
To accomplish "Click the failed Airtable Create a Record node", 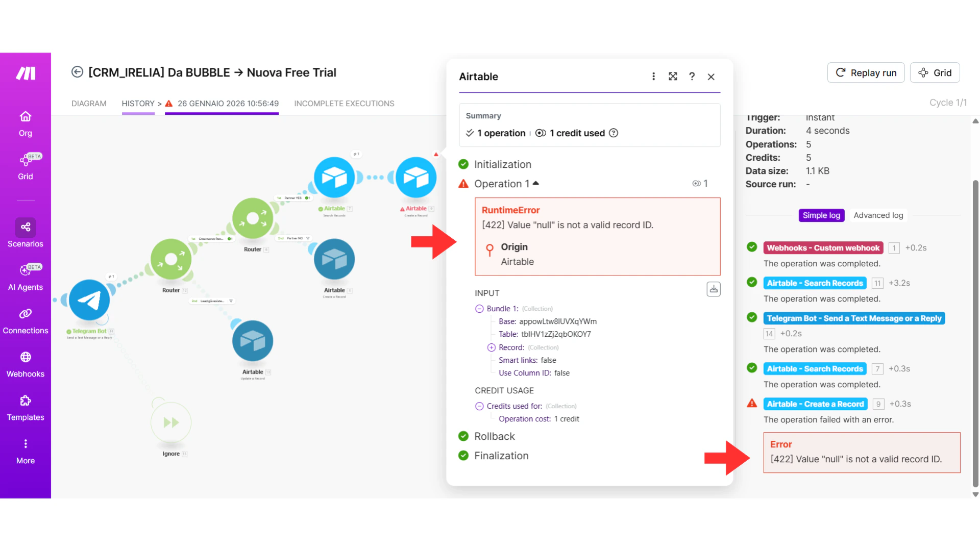I will [416, 178].
